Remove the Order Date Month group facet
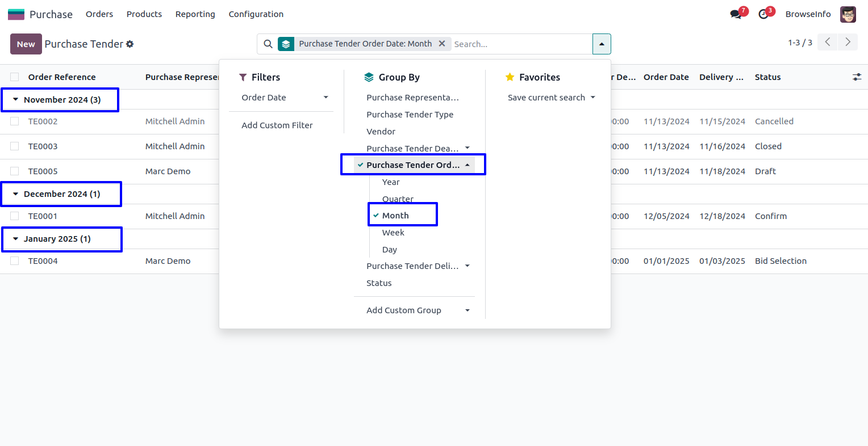 [442, 44]
